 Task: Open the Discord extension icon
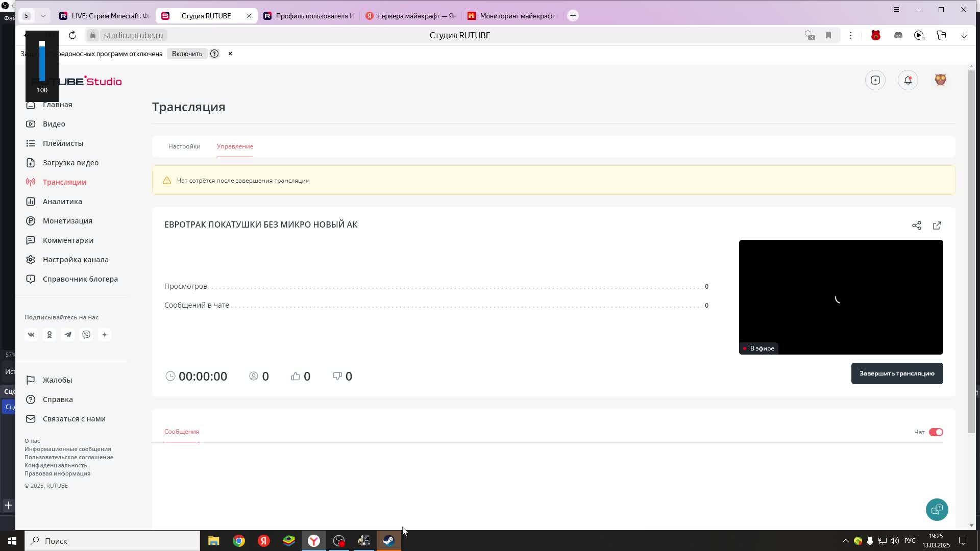[898, 35]
